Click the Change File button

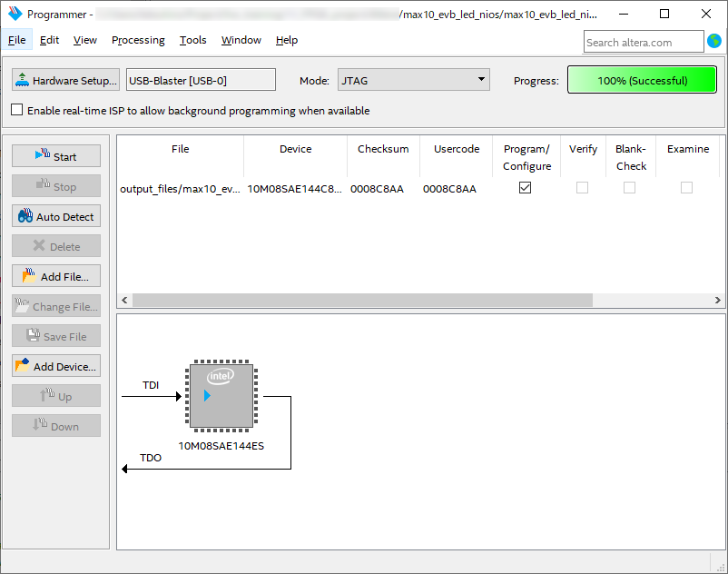coord(56,306)
